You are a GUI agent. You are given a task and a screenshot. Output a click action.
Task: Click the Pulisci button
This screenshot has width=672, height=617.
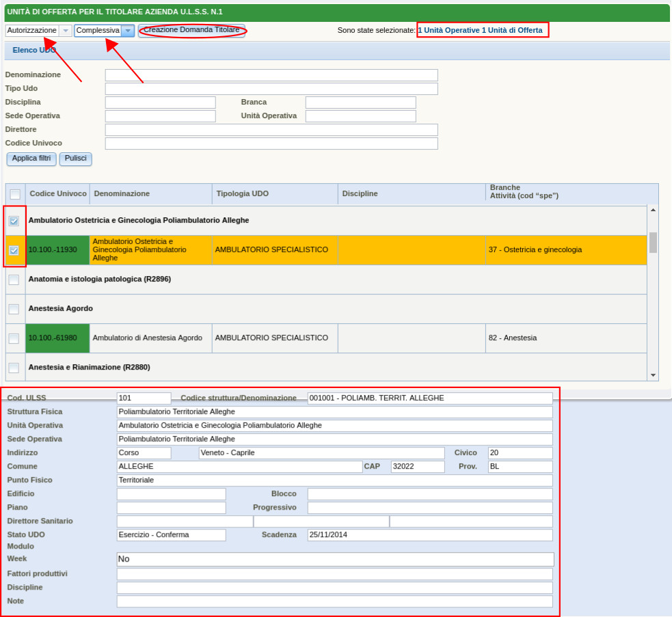(x=75, y=159)
